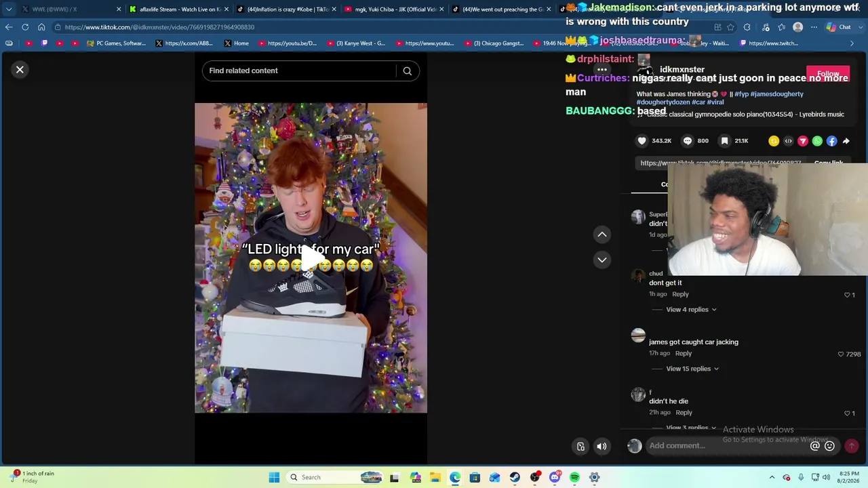Viewport: 868px width, 488px height.
Task: Show more bookmarks with the overflow chevron
Action: click(x=852, y=43)
